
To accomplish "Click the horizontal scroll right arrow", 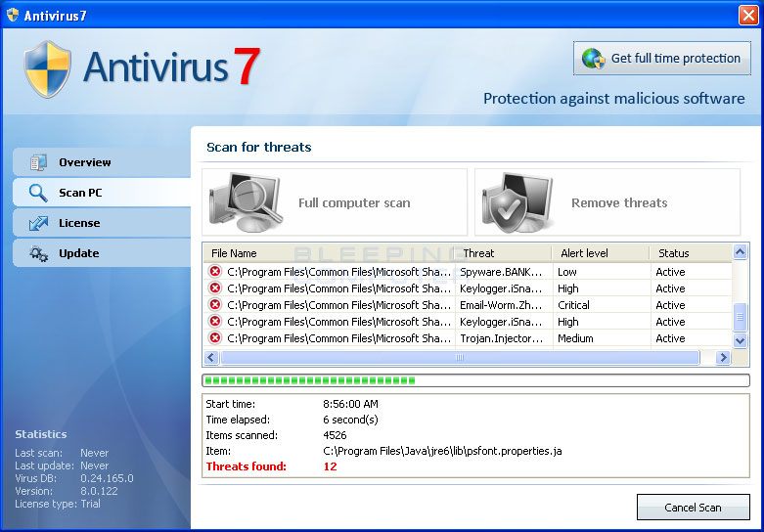I will tap(723, 357).
